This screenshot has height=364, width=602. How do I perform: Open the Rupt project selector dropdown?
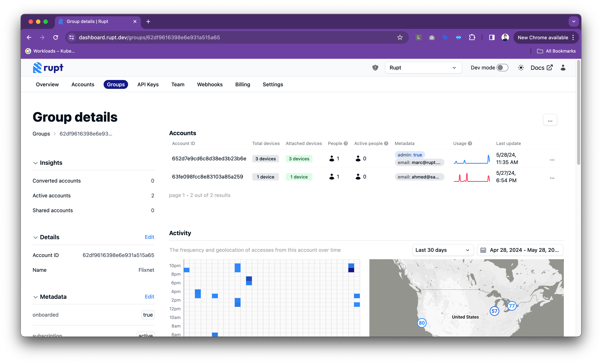(423, 68)
